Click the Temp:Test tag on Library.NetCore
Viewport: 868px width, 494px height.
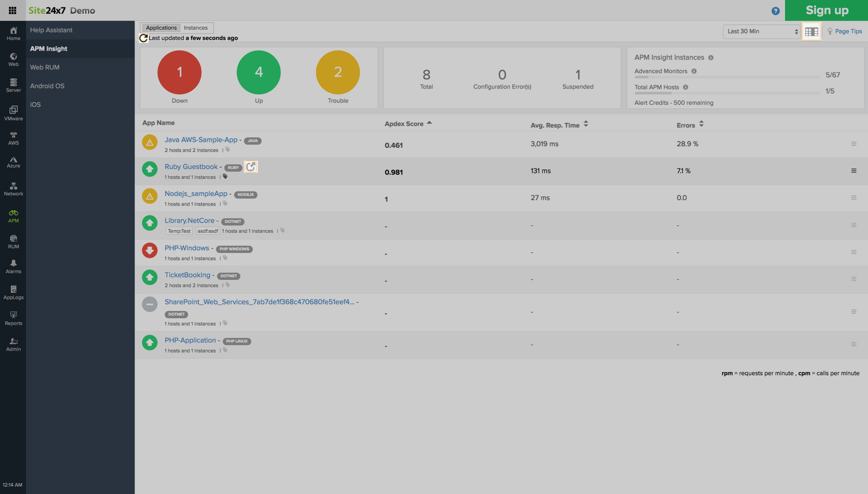(x=179, y=231)
